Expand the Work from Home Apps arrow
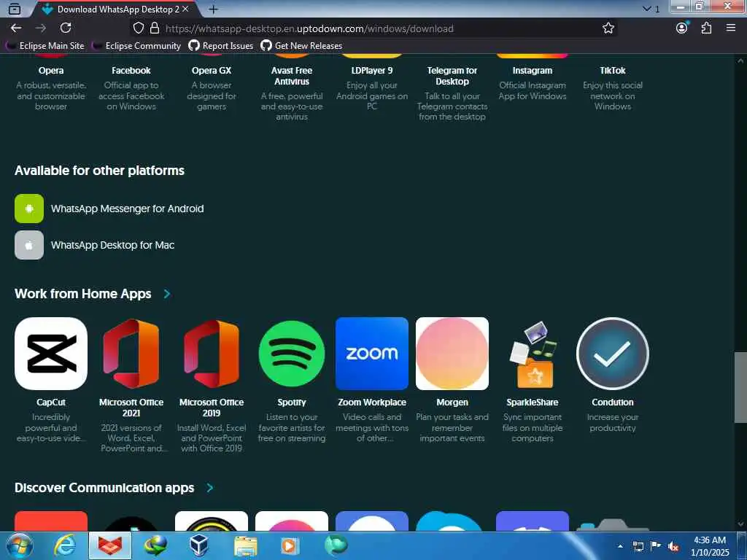Image resolution: width=747 pixels, height=560 pixels. [167, 294]
